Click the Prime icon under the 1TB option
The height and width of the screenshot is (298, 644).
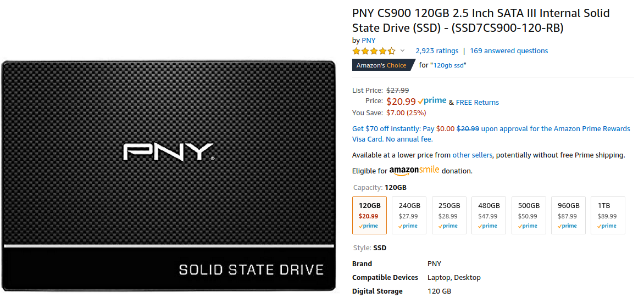(608, 226)
